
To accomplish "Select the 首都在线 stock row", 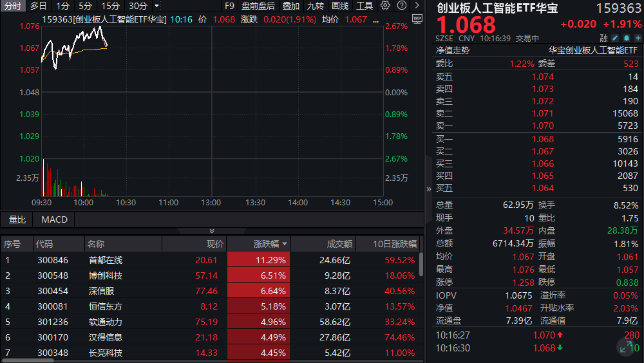I will 106,260.
